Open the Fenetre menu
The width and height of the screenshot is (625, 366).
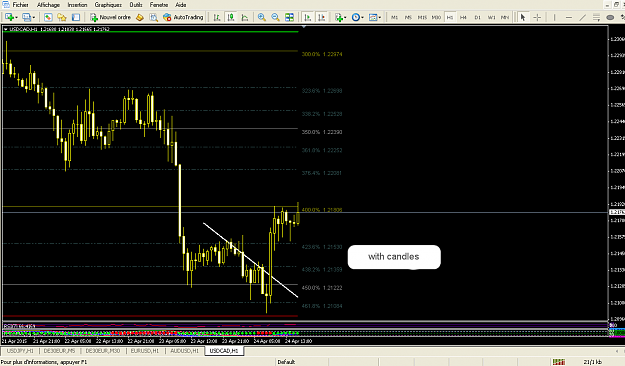pyautogui.click(x=159, y=5)
